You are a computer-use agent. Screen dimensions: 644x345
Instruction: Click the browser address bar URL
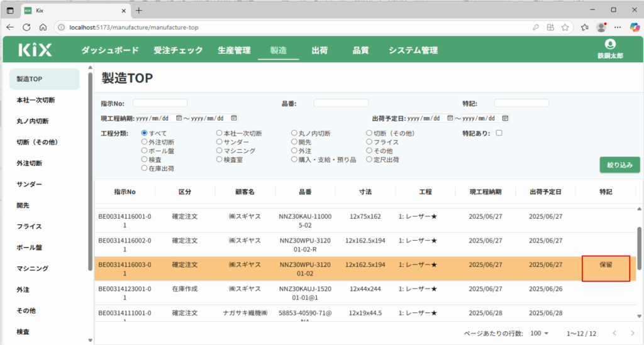(x=134, y=28)
